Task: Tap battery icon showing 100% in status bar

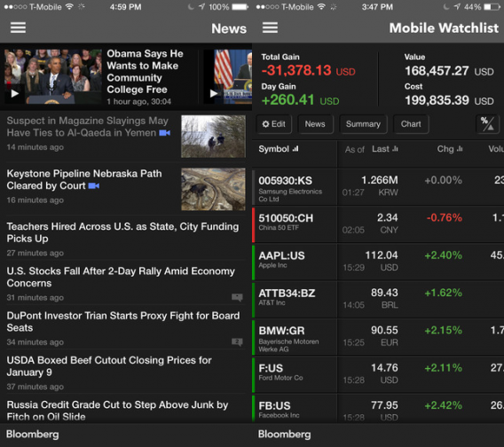Action: point(240,7)
